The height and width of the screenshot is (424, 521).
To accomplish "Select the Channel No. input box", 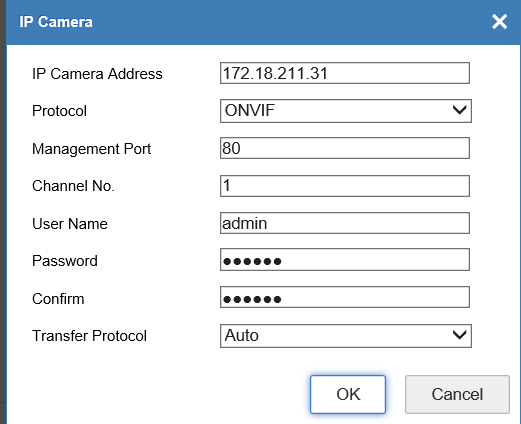I will pos(345,186).
